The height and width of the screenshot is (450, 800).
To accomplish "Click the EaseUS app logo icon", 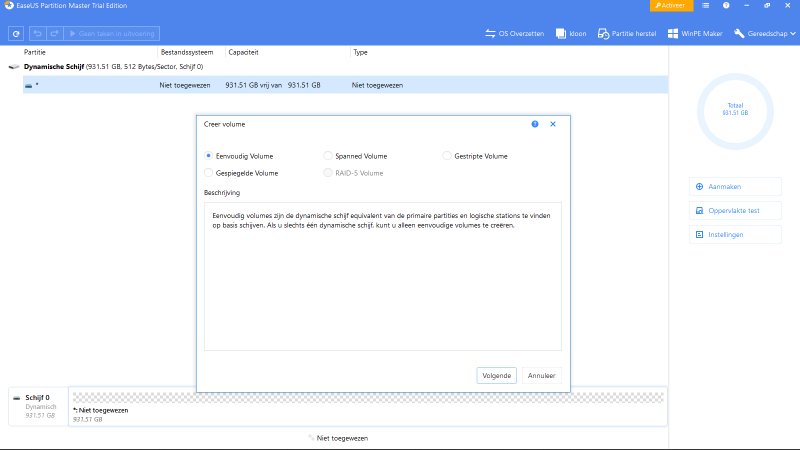I will point(9,6).
